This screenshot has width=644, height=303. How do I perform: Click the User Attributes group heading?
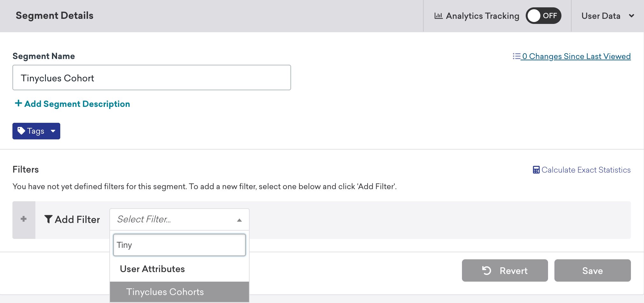coord(152,269)
